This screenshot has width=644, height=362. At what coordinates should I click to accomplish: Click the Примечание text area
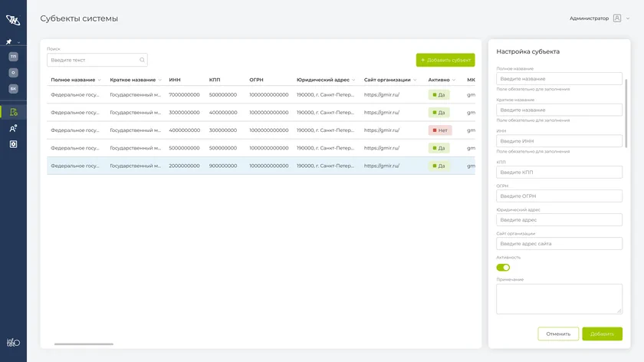(x=559, y=298)
